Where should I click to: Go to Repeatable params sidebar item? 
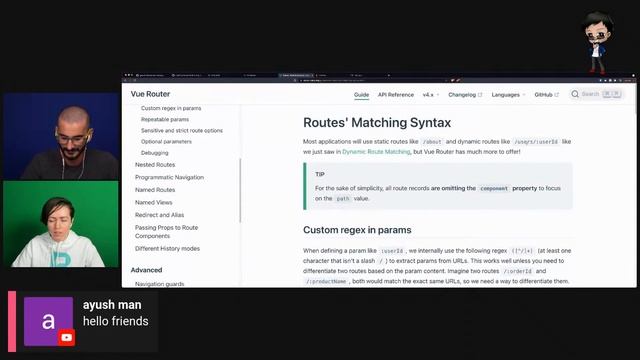[x=165, y=119]
